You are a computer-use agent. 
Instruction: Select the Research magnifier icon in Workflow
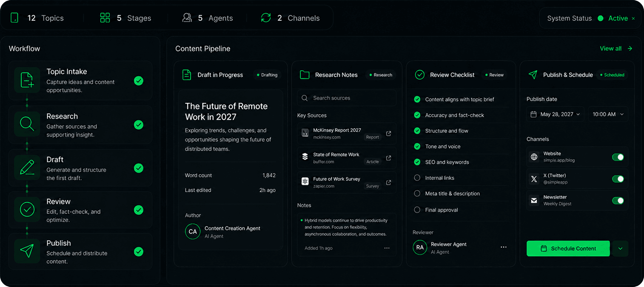click(27, 124)
